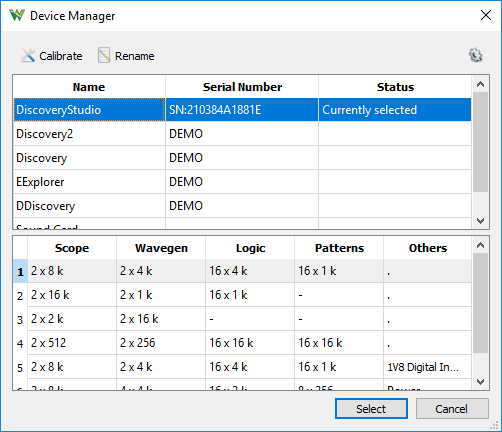Click the Rename notepad icon
Viewport: 502px width, 432px height.
click(x=104, y=55)
